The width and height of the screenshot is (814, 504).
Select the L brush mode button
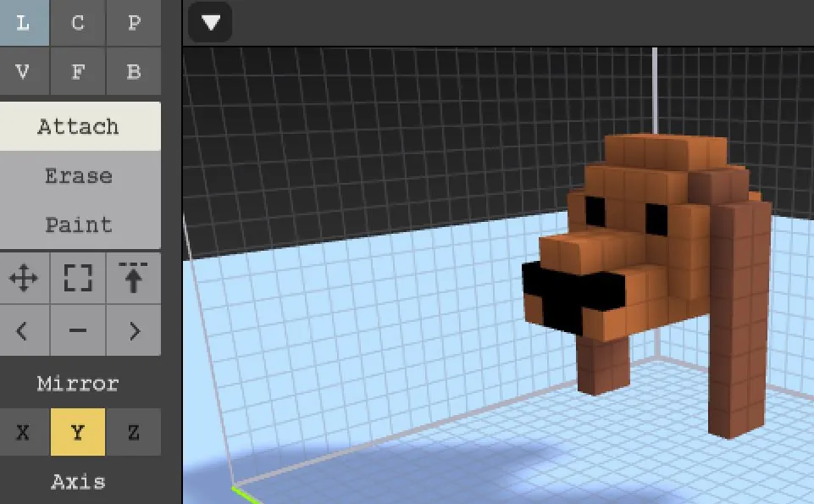coord(24,22)
